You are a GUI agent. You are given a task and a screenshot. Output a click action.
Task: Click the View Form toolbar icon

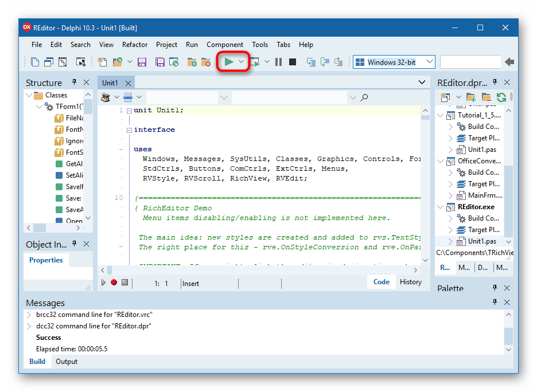click(x=49, y=62)
